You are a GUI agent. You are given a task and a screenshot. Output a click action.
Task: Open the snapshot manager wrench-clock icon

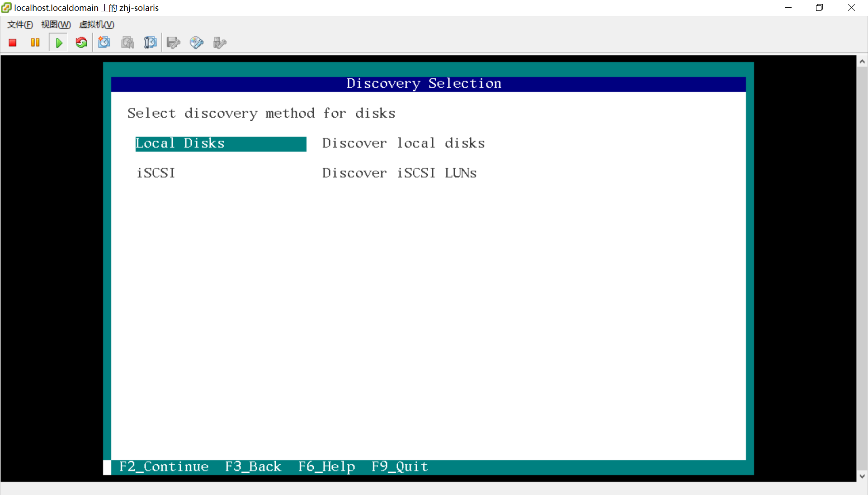click(x=150, y=43)
